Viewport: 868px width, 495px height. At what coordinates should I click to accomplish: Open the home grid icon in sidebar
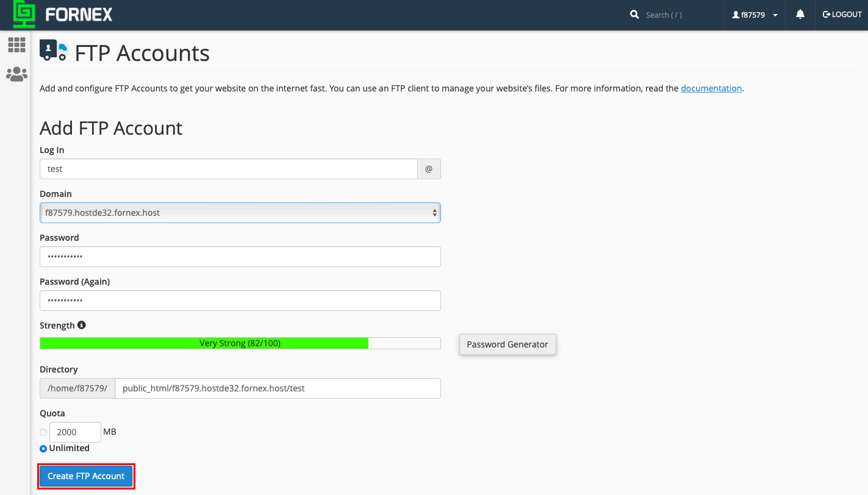coord(16,45)
